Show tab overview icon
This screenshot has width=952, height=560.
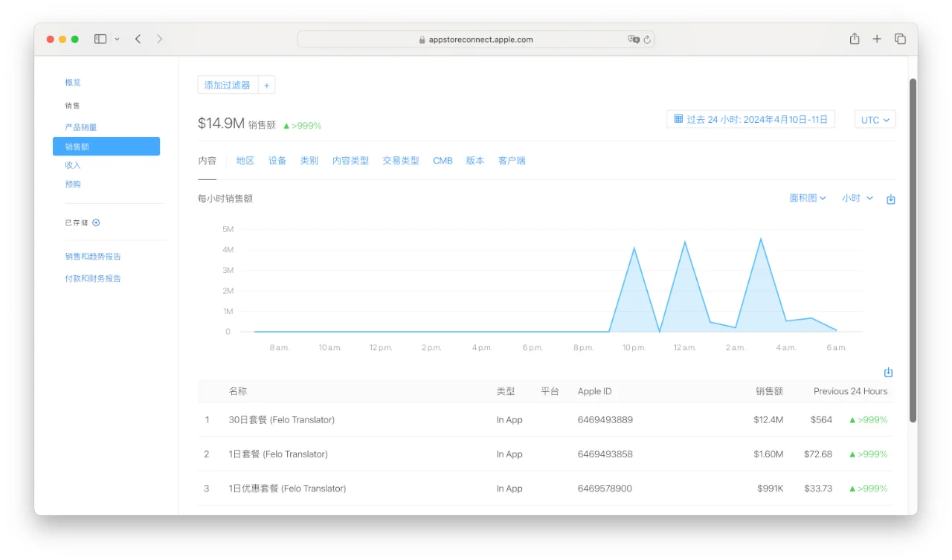pos(900,39)
